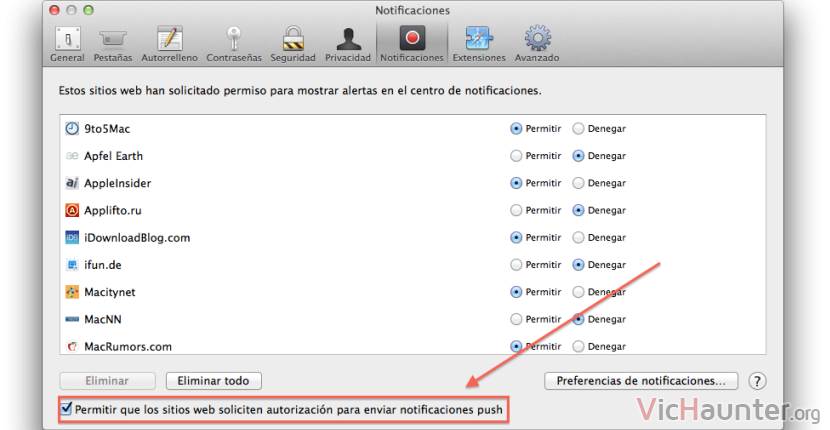The width and height of the screenshot is (830, 430).
Task: Toggle the push notification authorization checkbox
Action: click(66, 408)
